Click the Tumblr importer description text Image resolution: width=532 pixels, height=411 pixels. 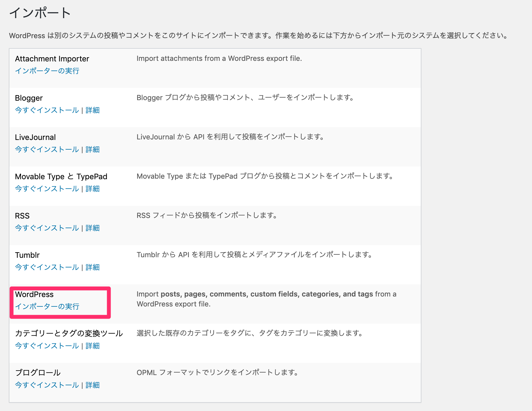point(254,254)
